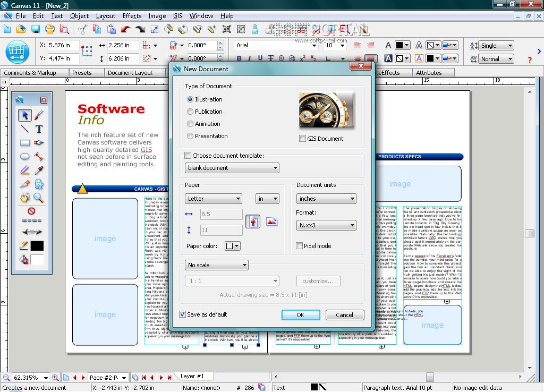Select the Magnifying glass zoom tool
544x392 pixels.
point(39,198)
